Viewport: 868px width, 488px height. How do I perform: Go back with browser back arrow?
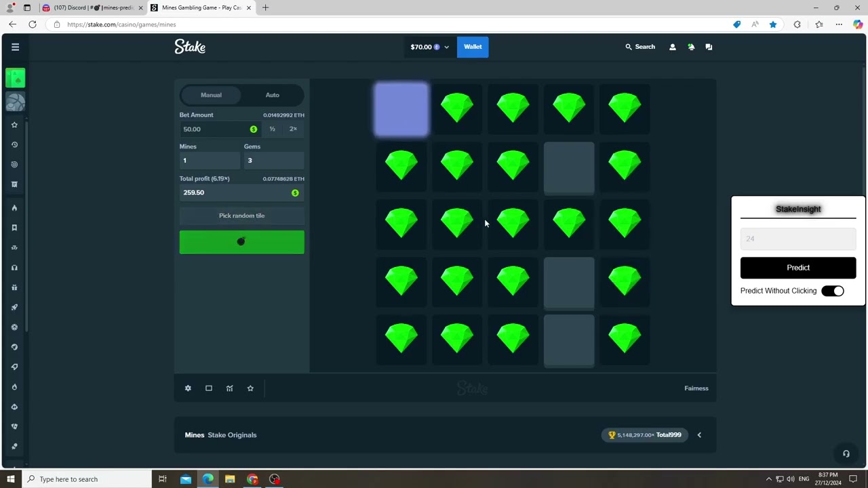tap(13, 24)
